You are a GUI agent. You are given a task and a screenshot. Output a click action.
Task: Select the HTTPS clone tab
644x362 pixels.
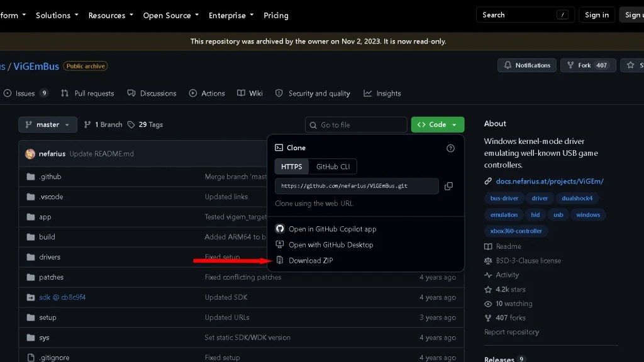pyautogui.click(x=291, y=166)
